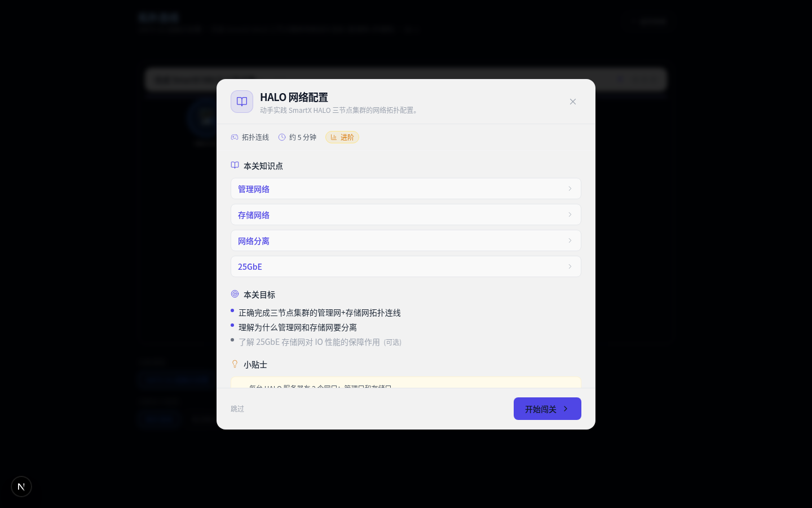
Task: Click the open-book icon beside 本关知识点
Action: [235, 165]
